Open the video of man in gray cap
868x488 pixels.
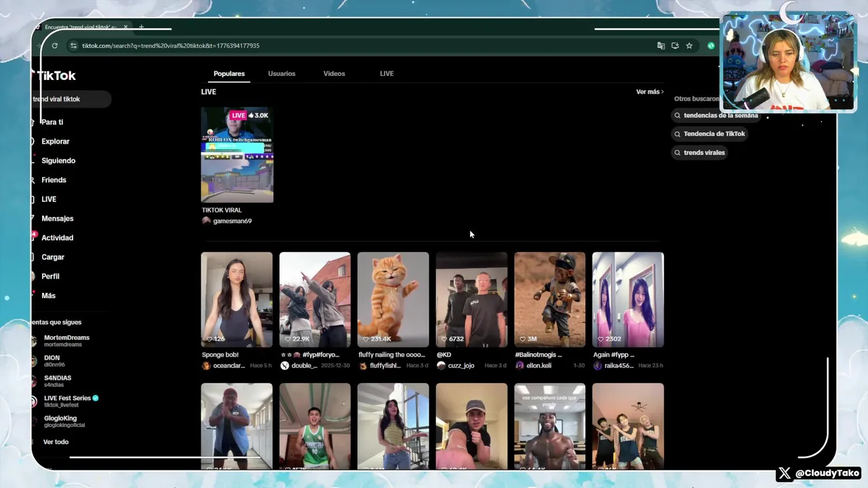tap(471, 426)
